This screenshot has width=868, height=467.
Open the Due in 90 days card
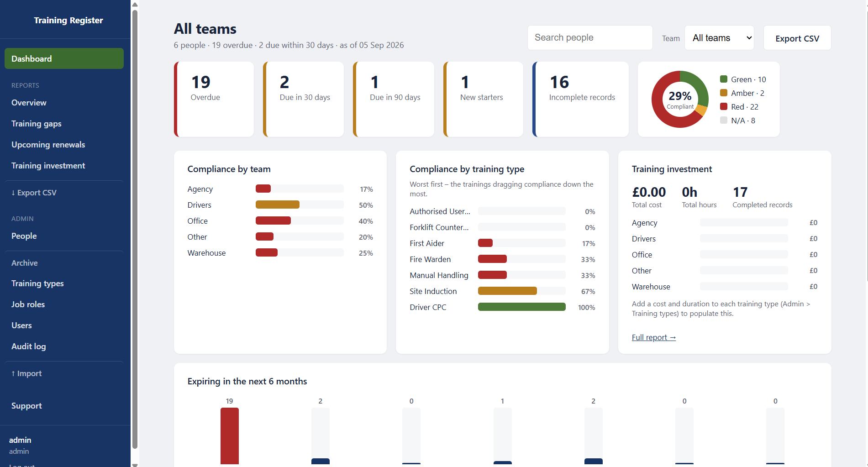coord(394,99)
